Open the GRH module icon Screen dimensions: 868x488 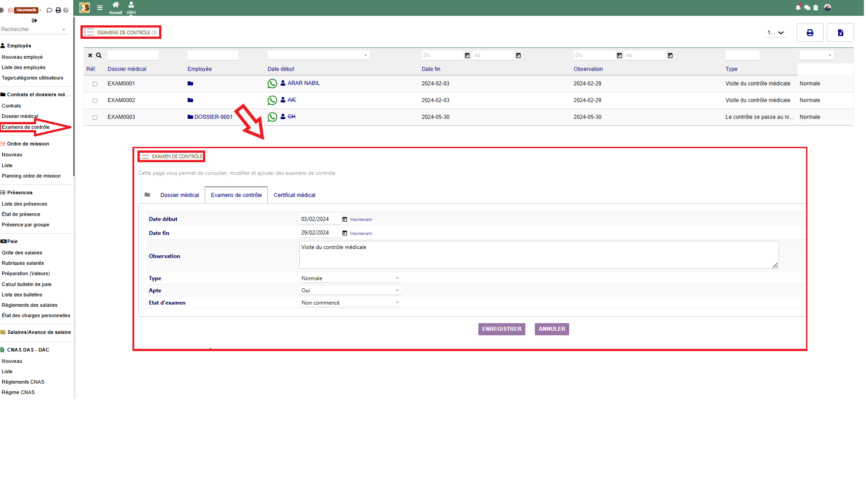(x=131, y=8)
